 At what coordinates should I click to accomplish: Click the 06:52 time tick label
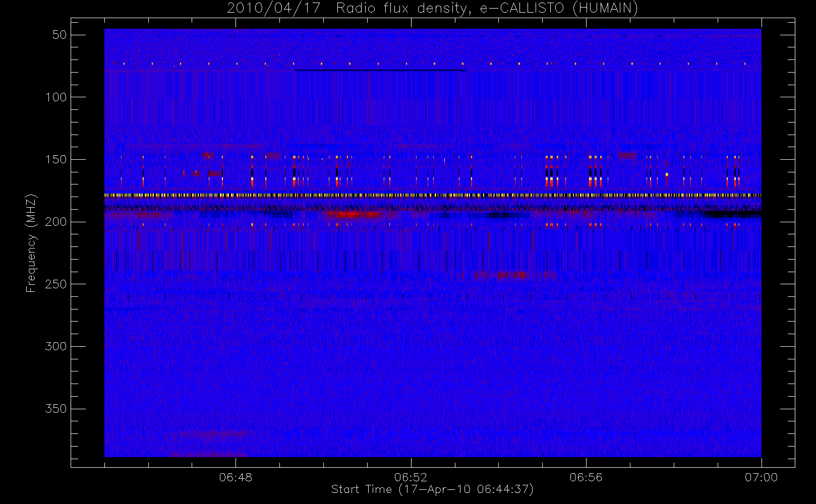coord(411,477)
